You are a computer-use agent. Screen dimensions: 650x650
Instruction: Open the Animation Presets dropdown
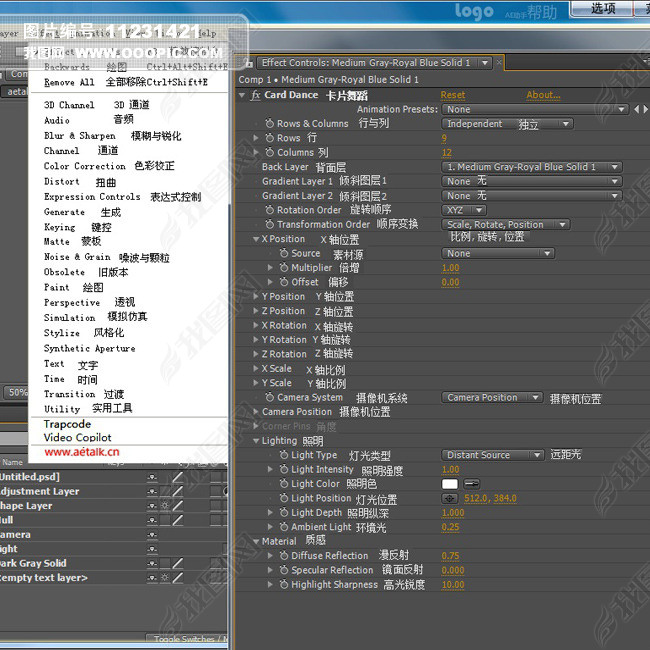[x=535, y=109]
